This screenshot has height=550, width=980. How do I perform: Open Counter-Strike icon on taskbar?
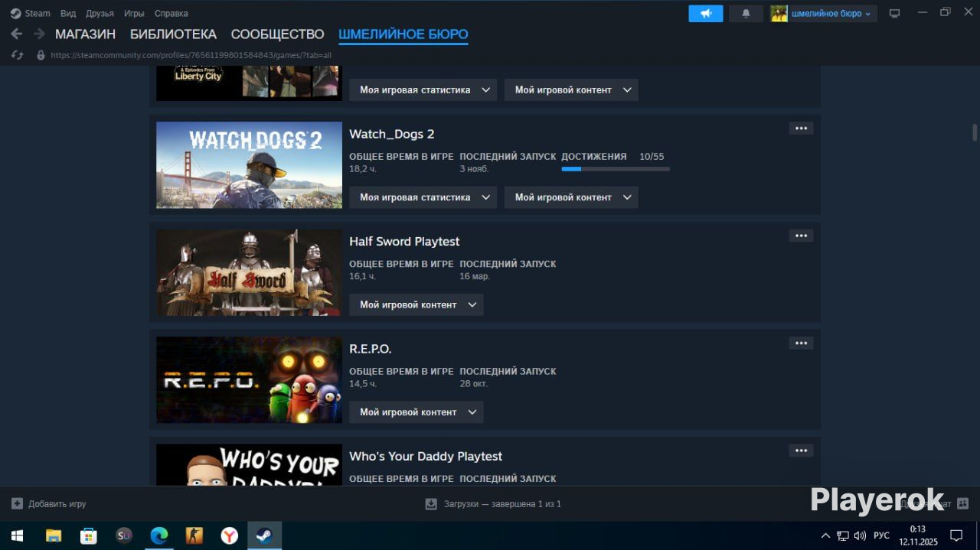pyautogui.click(x=194, y=535)
